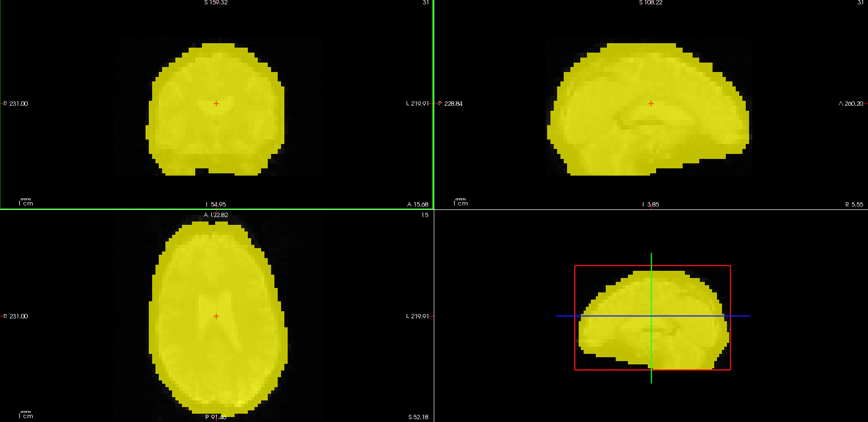Click 'R 231.00' label in the coronal view
The height and width of the screenshot is (422, 868).
[16, 104]
